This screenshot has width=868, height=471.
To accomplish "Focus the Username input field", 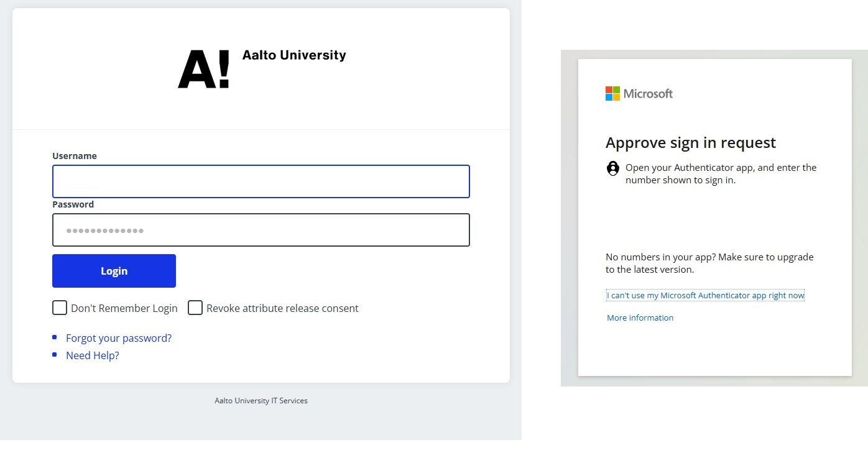I will 261,181.
